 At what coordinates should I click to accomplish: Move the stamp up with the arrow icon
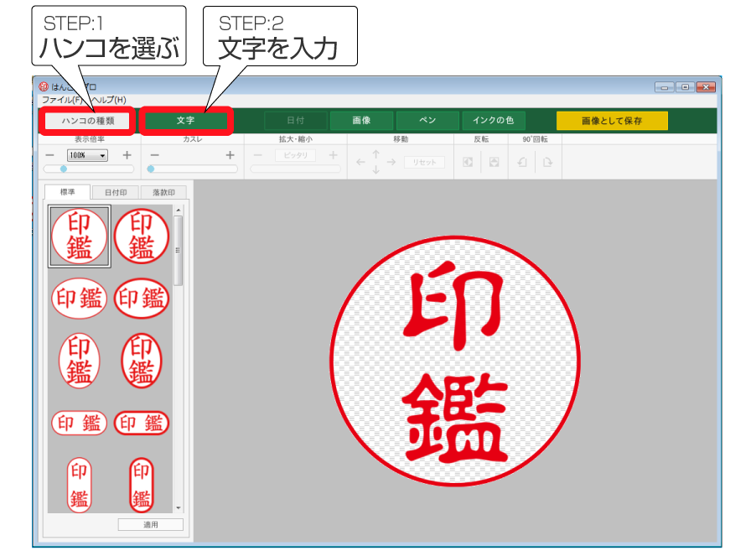[x=376, y=154]
